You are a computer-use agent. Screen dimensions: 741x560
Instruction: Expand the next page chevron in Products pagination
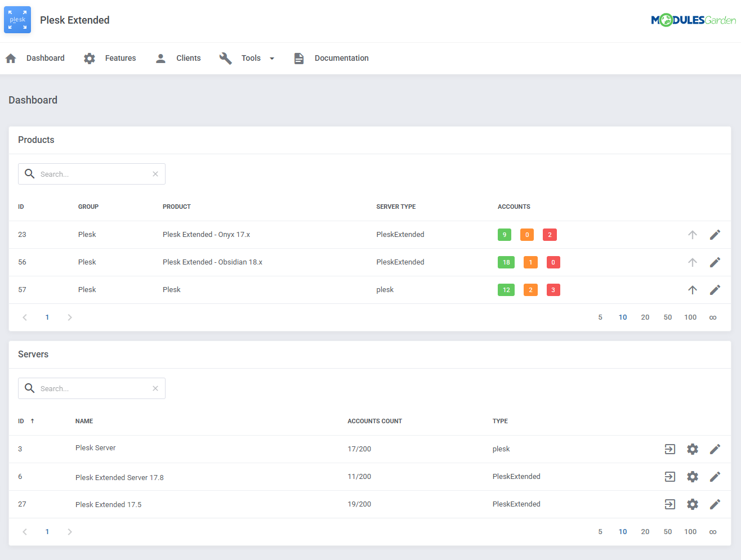coord(69,317)
